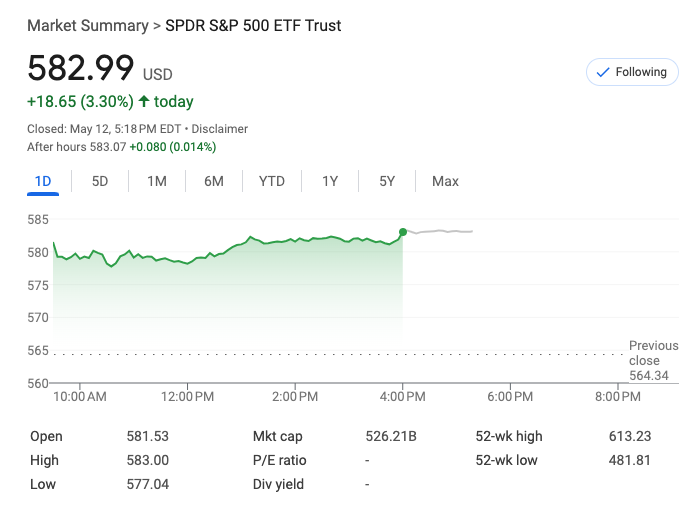Select the YTD tab

(x=272, y=181)
